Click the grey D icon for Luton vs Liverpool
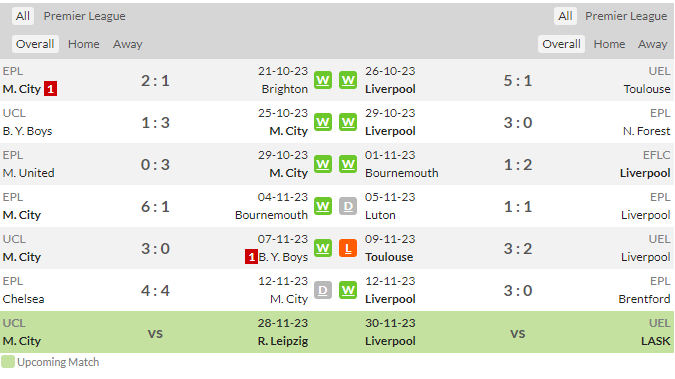 tap(348, 206)
